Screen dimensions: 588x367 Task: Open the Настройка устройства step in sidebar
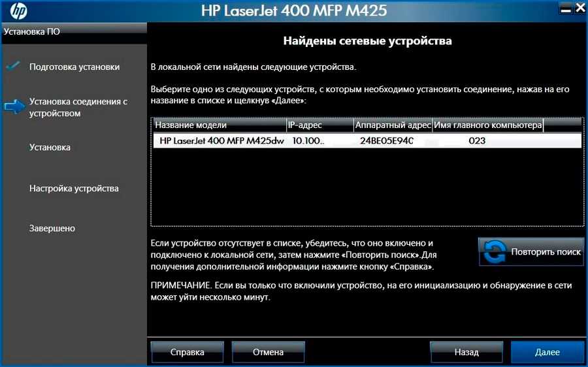click(74, 189)
